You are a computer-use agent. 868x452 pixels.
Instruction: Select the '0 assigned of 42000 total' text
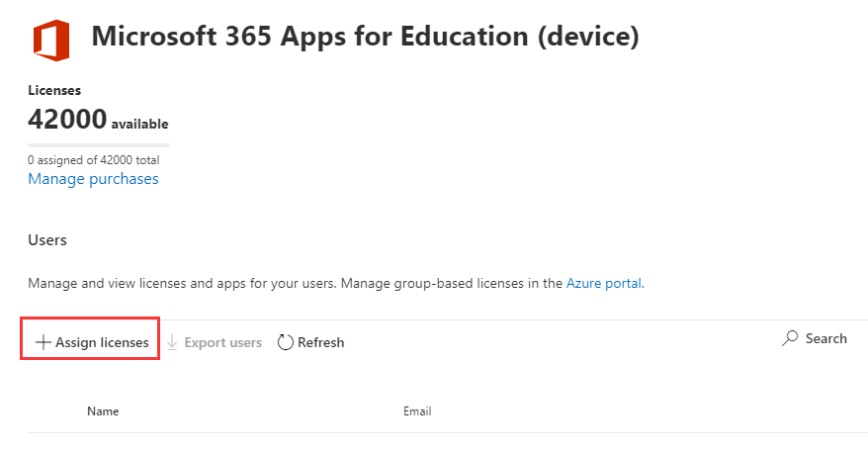point(93,159)
